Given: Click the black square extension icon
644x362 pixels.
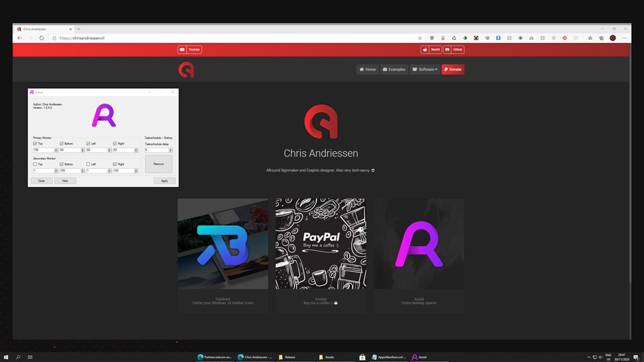Looking at the screenshot, I should pos(476,38).
